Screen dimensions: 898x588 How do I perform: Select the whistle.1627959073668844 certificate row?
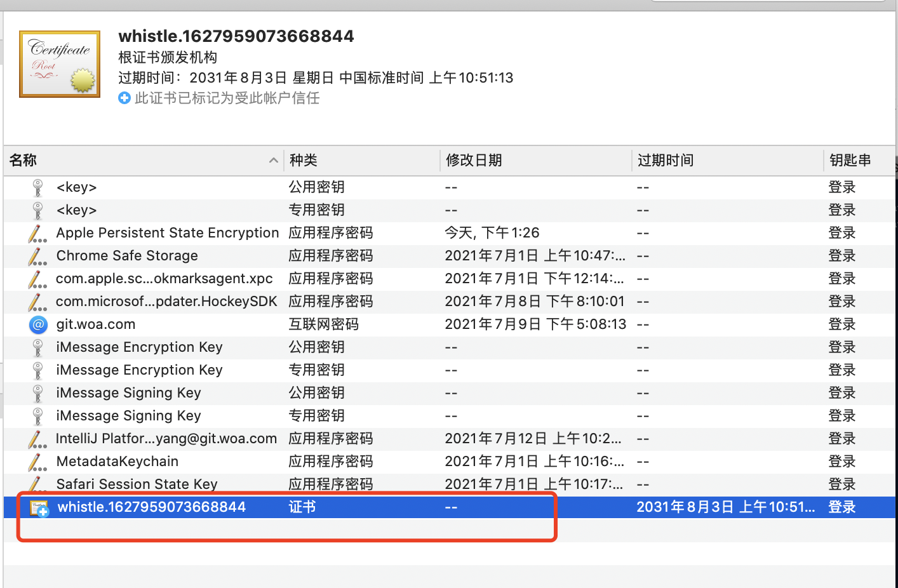tap(450, 507)
